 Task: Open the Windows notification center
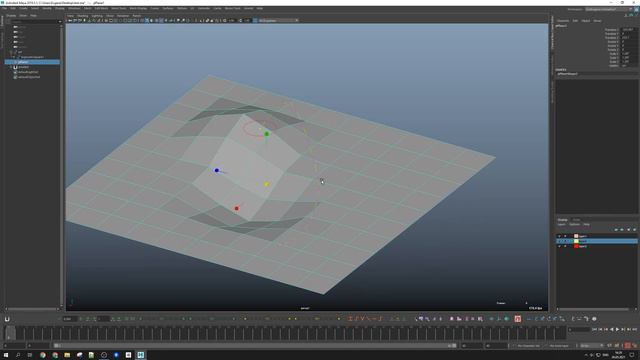(632, 355)
